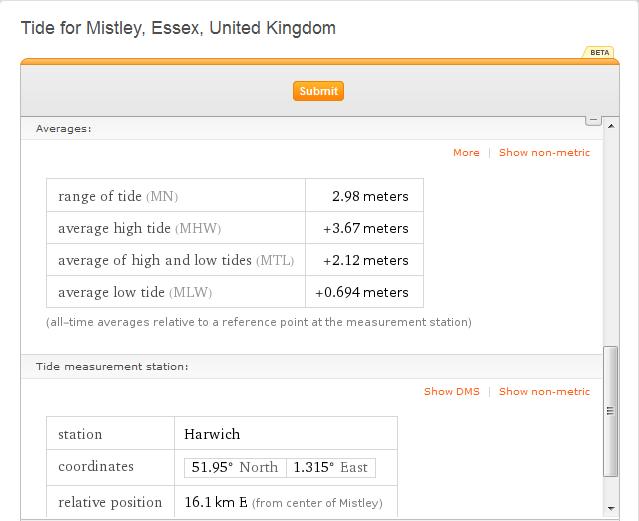Open the More link in Averages
639x521 pixels.
(466, 153)
